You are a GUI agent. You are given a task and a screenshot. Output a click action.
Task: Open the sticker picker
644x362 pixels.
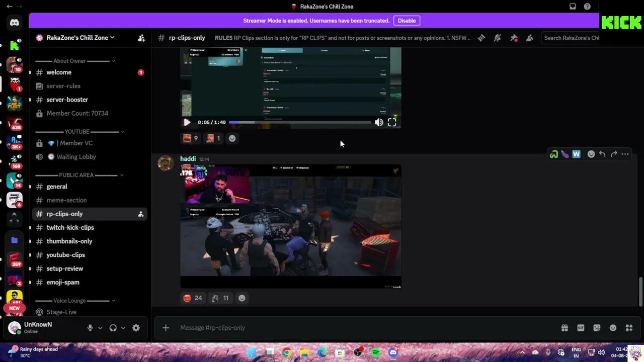(x=597, y=328)
